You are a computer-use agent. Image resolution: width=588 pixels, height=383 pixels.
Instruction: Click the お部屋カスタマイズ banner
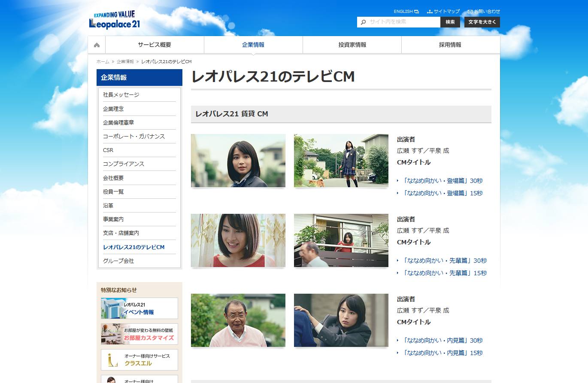tap(139, 334)
